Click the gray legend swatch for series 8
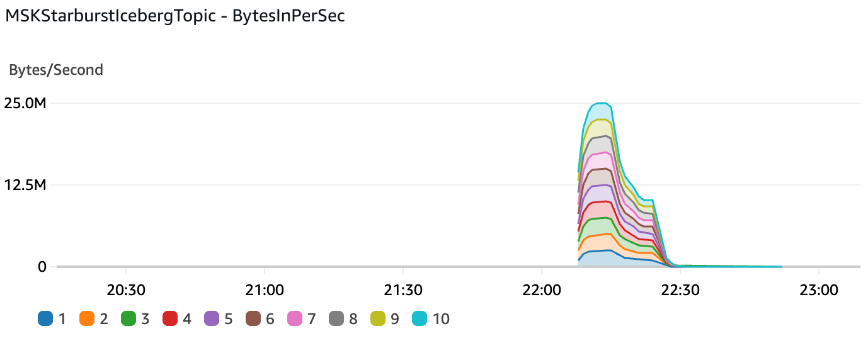 pyautogui.click(x=336, y=319)
